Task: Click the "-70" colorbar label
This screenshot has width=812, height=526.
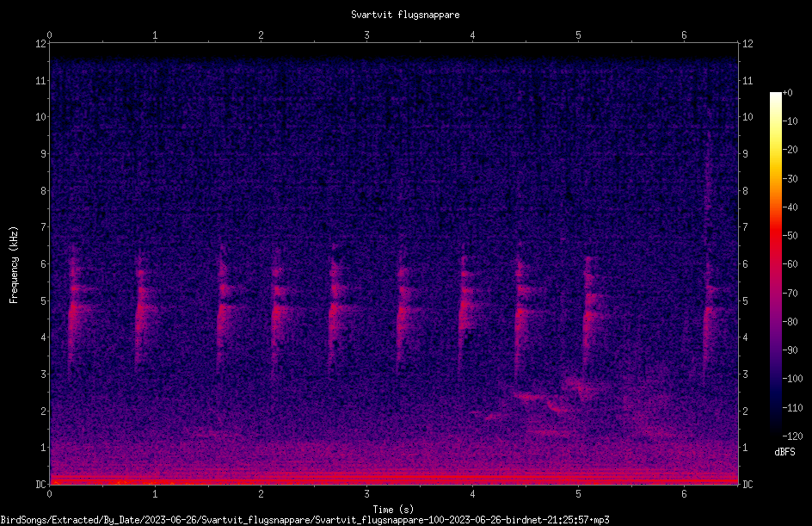Action: tap(790, 294)
